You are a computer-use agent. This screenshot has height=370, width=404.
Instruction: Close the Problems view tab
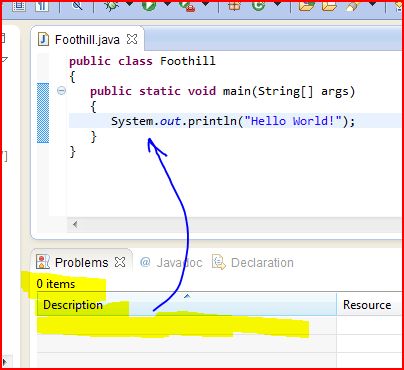(x=120, y=262)
